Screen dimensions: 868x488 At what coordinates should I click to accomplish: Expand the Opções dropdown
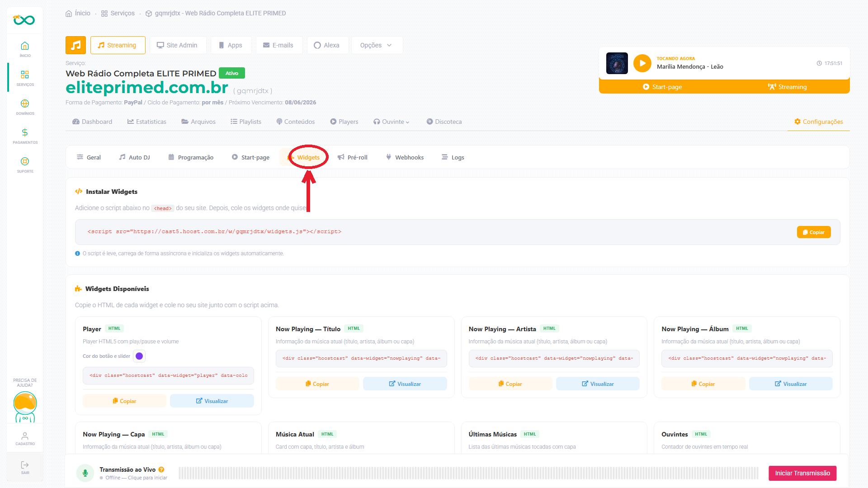(x=377, y=45)
